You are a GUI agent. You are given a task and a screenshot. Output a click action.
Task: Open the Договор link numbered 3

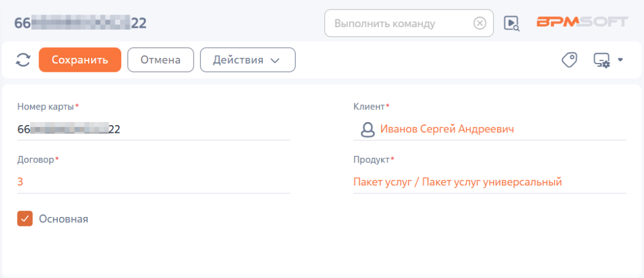[x=20, y=182]
